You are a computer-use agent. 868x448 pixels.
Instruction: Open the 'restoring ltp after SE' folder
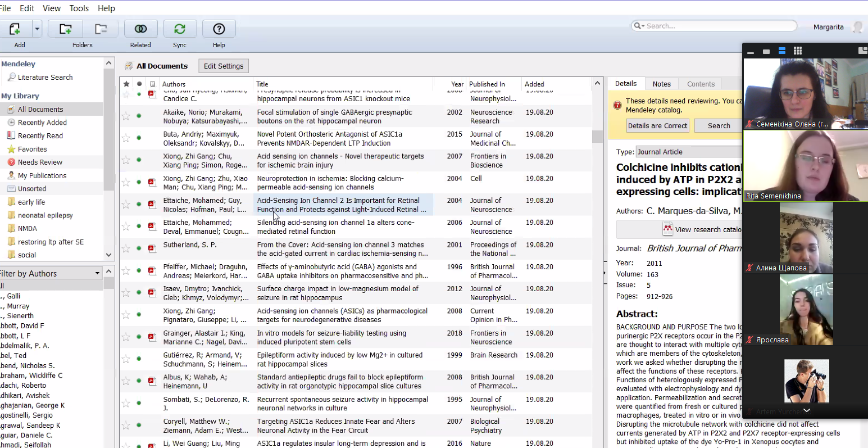click(51, 242)
